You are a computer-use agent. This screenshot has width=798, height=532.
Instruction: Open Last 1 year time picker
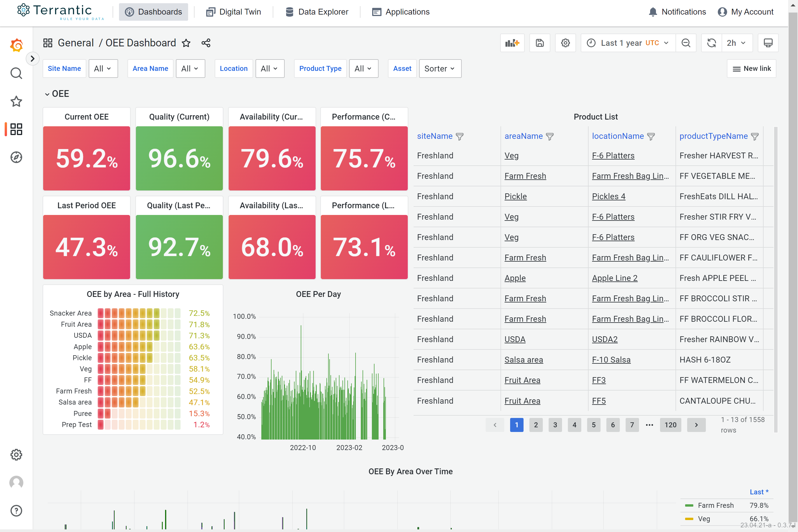tap(628, 43)
